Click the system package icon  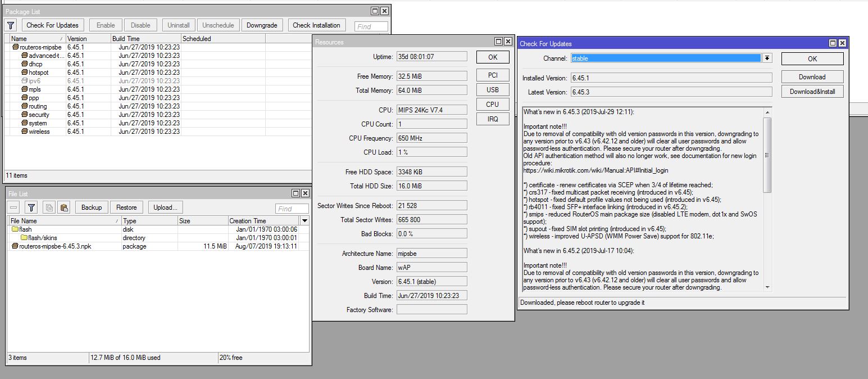(x=25, y=123)
